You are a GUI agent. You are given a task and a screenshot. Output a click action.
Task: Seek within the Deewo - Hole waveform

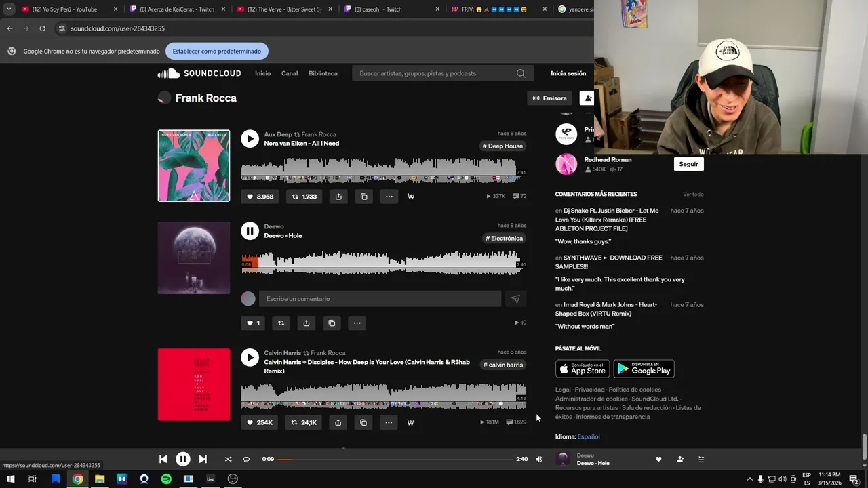384,263
